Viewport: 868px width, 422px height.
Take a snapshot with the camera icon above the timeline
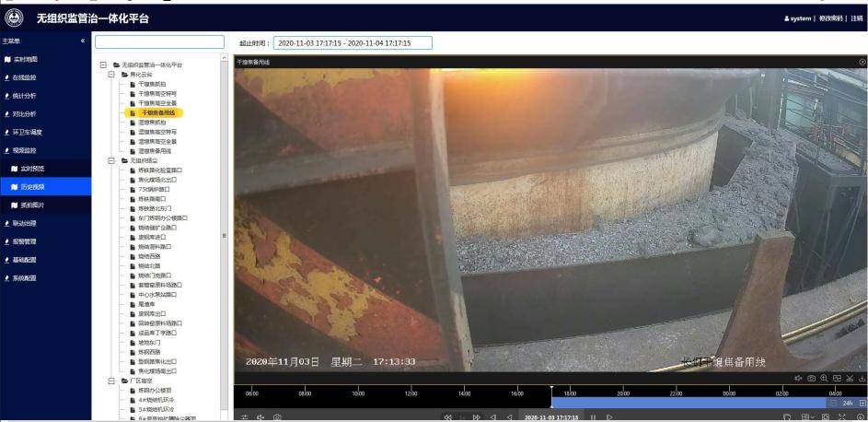click(811, 379)
